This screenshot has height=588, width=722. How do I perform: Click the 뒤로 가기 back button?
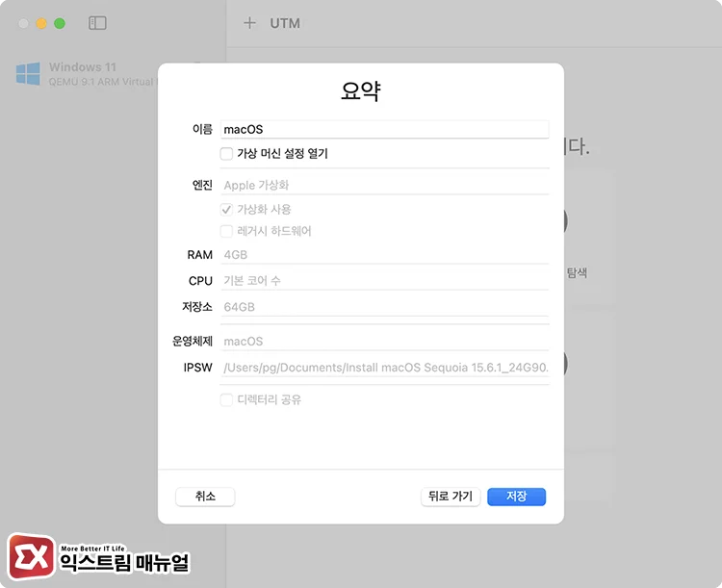pyautogui.click(x=451, y=497)
